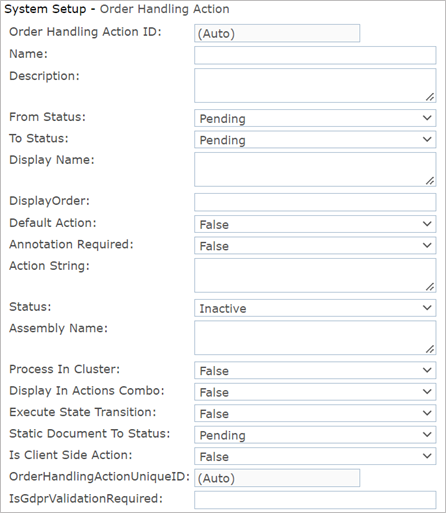Select the DisplayOrder input field
The width and height of the screenshot is (446, 513).
tap(315, 202)
